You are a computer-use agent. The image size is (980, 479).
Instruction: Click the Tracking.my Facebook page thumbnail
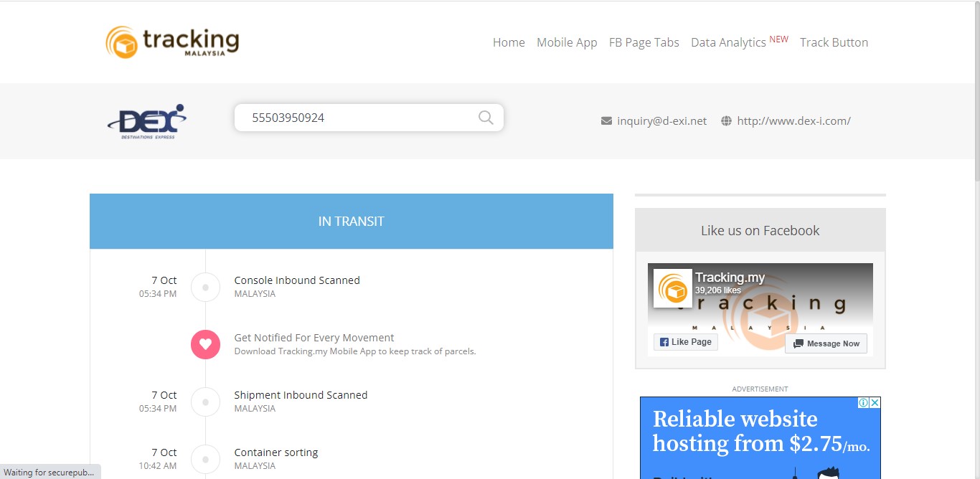[x=673, y=288]
